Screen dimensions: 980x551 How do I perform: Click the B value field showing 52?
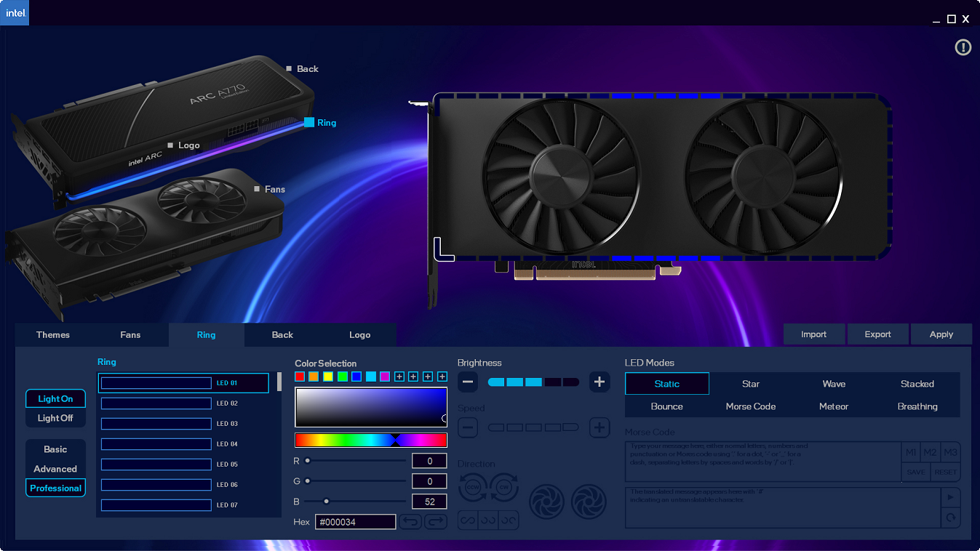(429, 502)
